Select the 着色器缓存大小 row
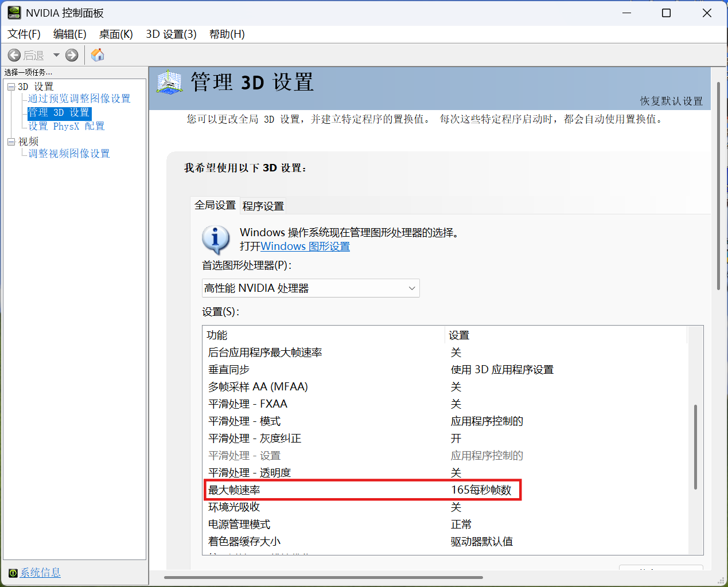 (x=445, y=542)
